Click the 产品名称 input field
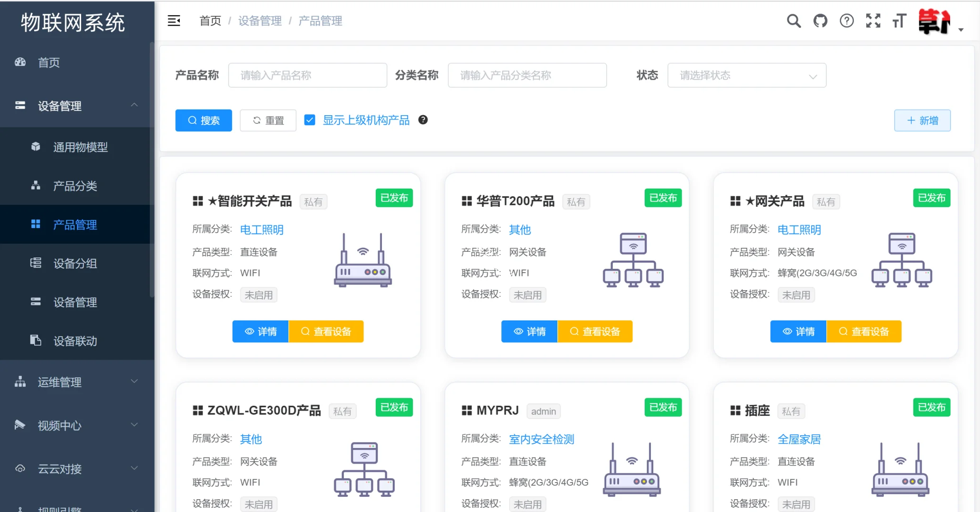 pos(307,75)
